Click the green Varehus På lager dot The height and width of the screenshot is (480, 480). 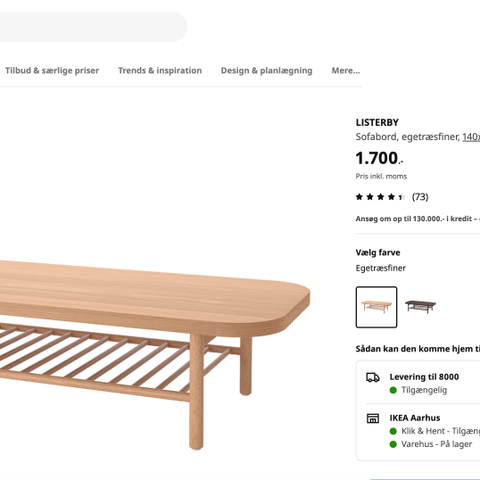click(x=393, y=444)
